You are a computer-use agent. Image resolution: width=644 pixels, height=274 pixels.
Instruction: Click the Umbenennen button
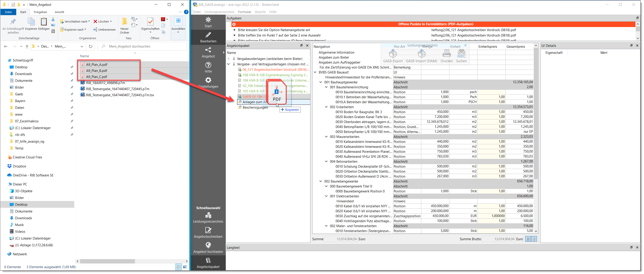(x=105, y=30)
